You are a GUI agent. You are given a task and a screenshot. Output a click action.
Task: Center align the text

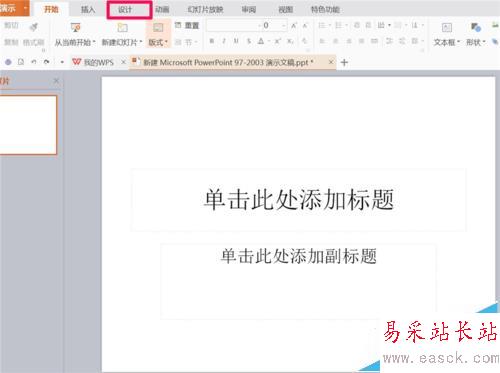(x=336, y=41)
